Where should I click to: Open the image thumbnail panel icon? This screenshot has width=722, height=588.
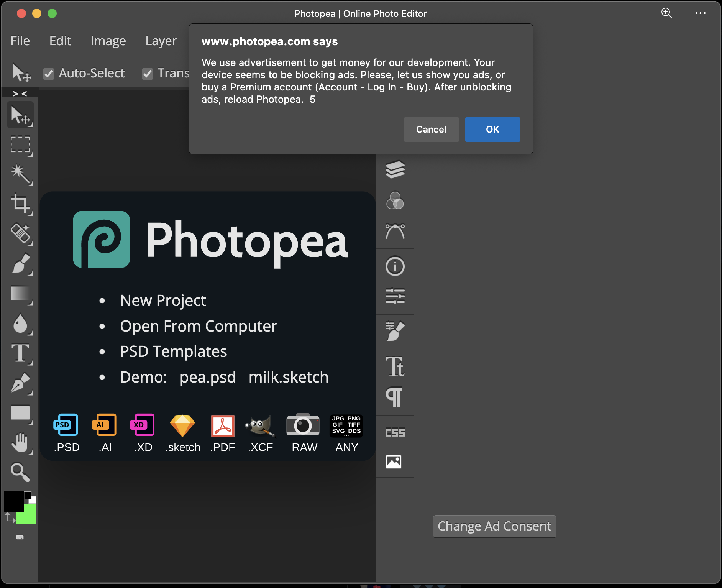tap(394, 462)
